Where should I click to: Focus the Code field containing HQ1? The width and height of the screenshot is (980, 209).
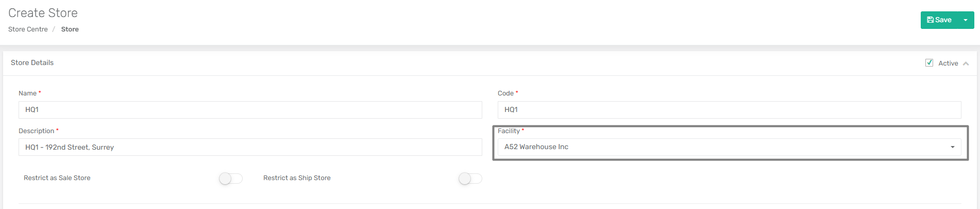(729, 110)
